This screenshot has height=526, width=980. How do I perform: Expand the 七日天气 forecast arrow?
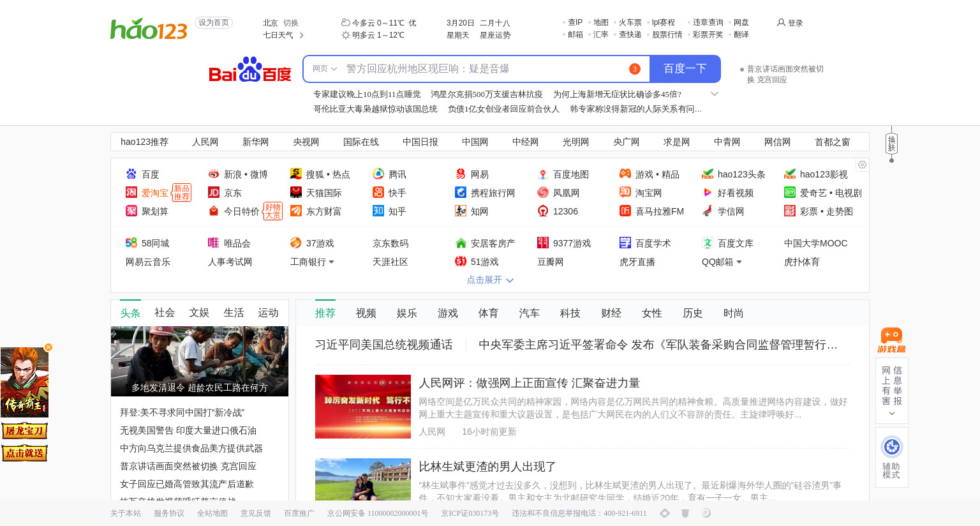pyautogui.click(x=302, y=36)
